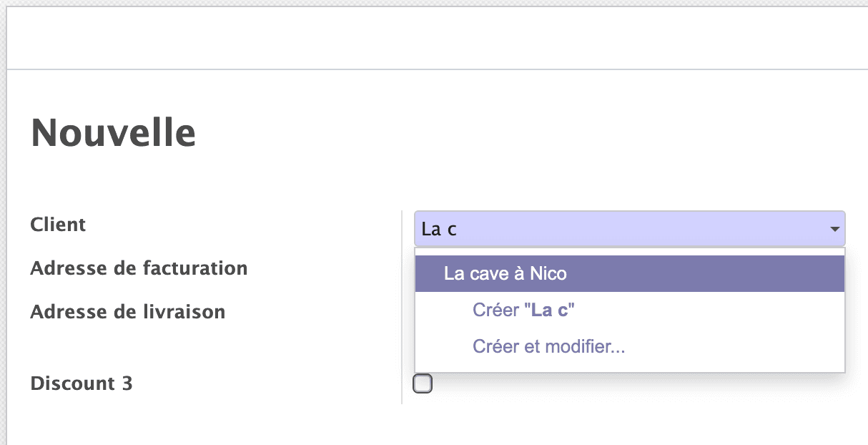The image size is (868, 445).
Task: Open "Créer et modifier..." to create and edit
Action: click(x=548, y=346)
